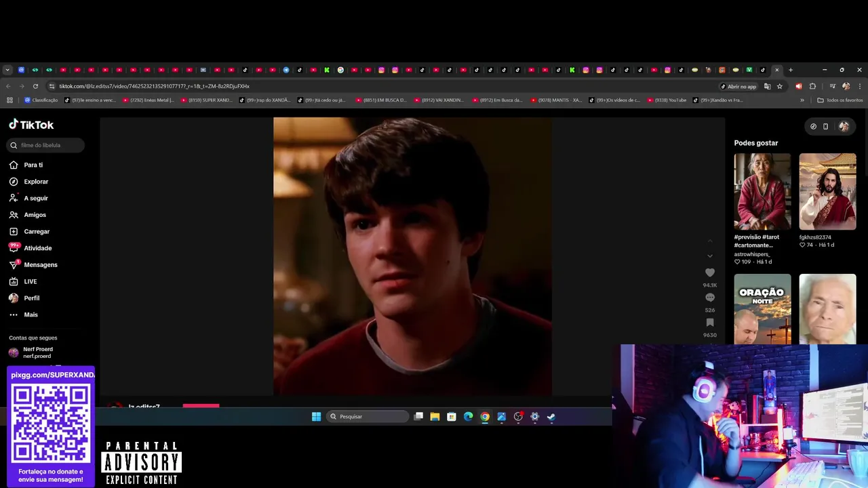Open Microsoft Store on taskbar
The width and height of the screenshot is (868, 488).
coord(452,417)
